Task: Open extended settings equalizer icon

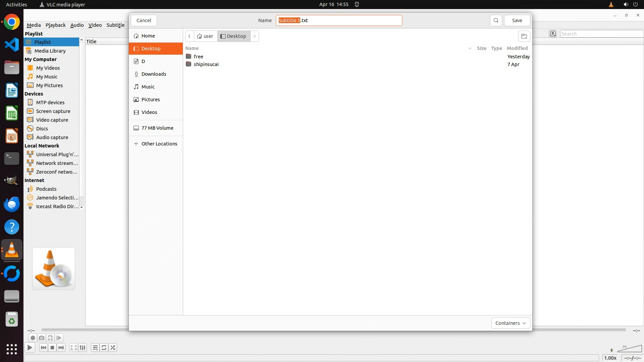Action: (x=83, y=348)
